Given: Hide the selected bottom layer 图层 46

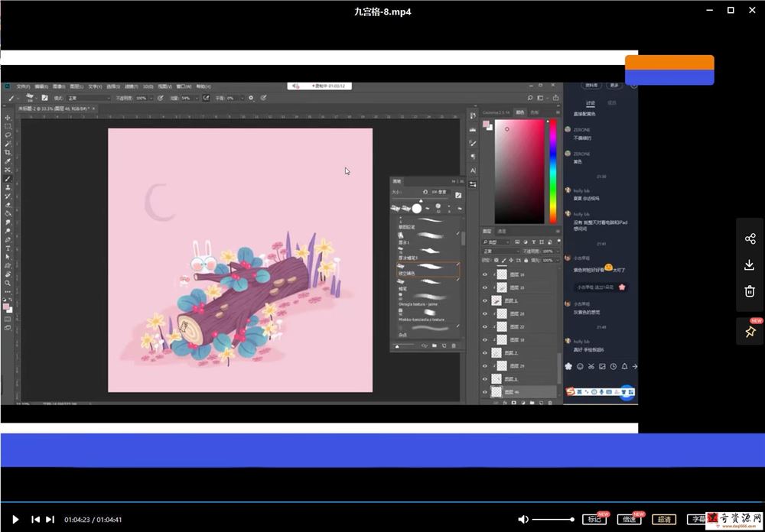Looking at the screenshot, I should click(x=485, y=392).
